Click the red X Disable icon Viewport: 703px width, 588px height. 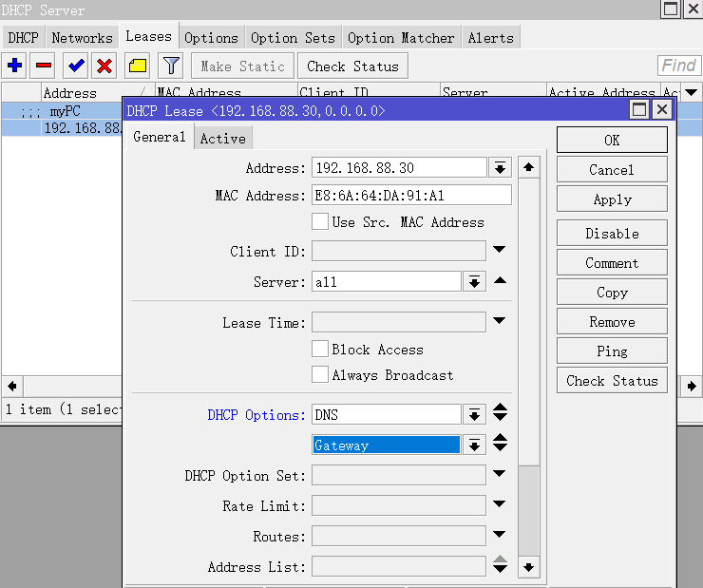coord(104,66)
